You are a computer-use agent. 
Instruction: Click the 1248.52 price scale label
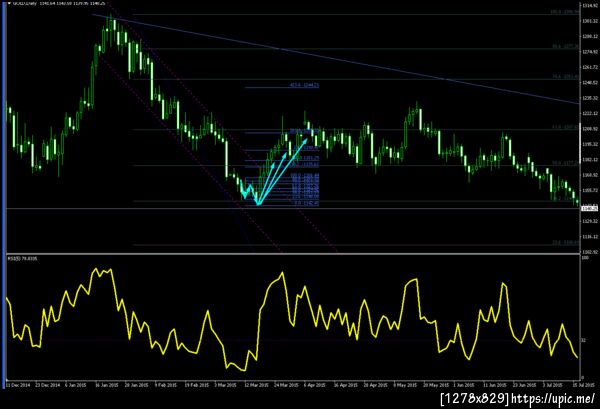[590, 83]
